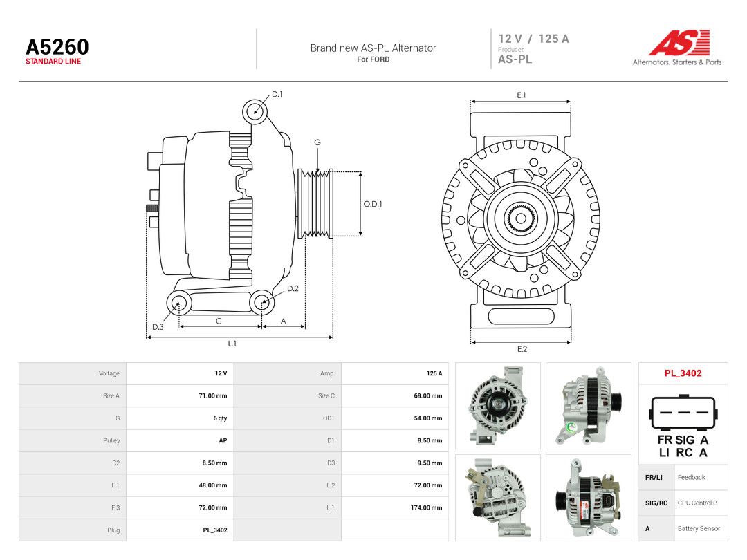Image resolution: width=747 pixels, height=560 pixels.
Task: Select the A5260 part number title
Action: pyautogui.click(x=57, y=47)
